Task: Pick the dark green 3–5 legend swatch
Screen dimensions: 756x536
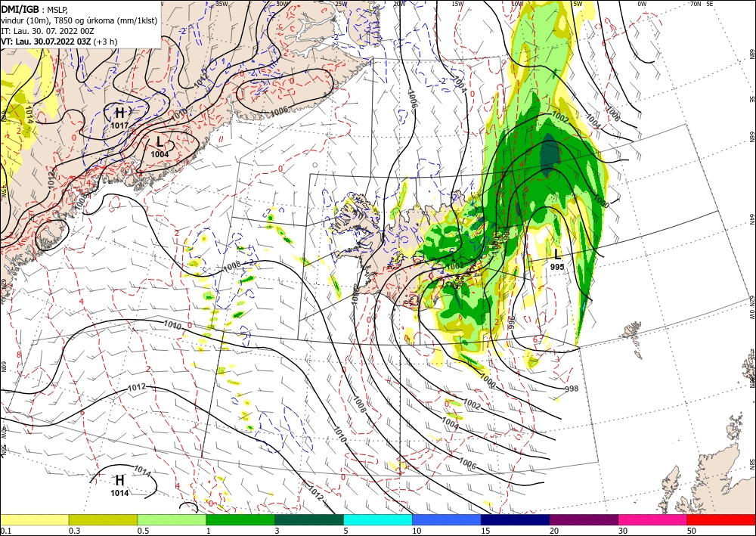Action: point(309,519)
